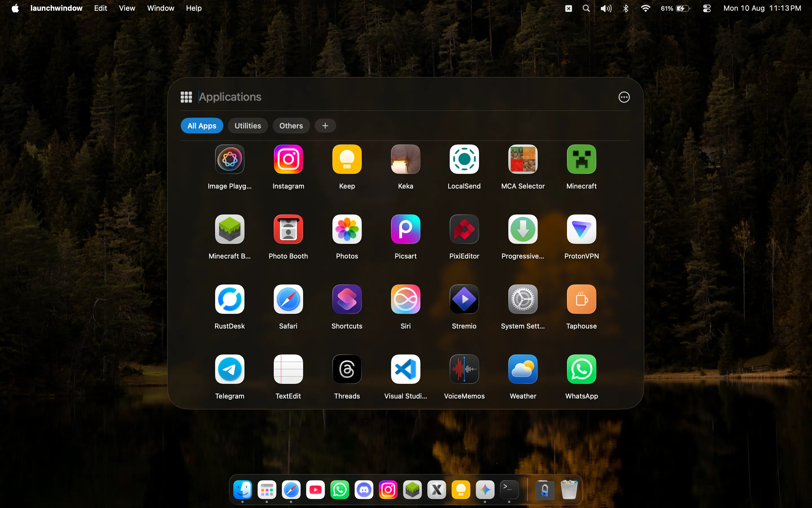Open the Bluetooth menu

625,8
